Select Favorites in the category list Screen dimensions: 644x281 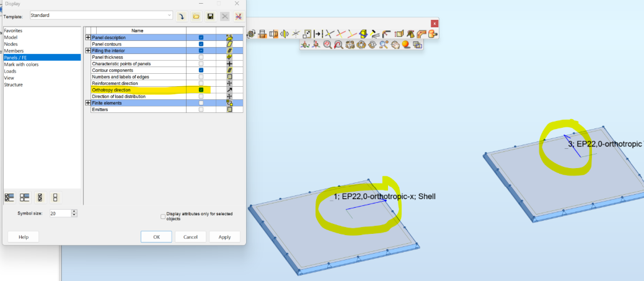13,30
